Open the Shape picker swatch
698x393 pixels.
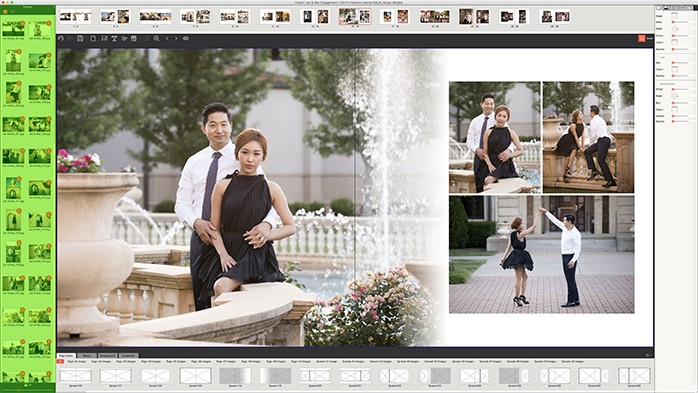(x=674, y=16)
